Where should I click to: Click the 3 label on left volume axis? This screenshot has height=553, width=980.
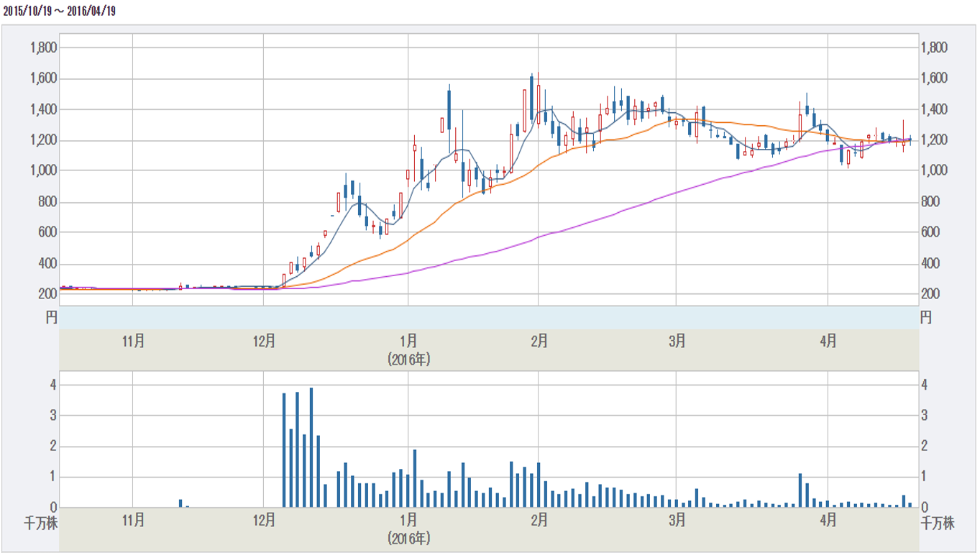coord(52,416)
